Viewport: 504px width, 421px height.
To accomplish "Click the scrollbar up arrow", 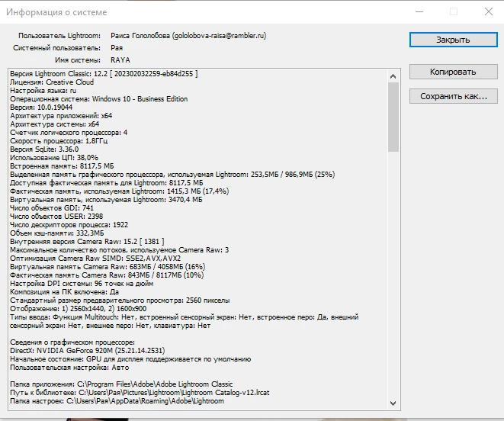I will (393, 76).
